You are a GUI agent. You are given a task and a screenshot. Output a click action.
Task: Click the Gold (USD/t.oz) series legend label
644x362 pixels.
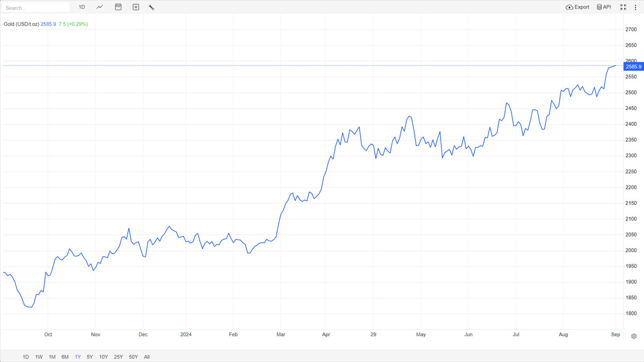tap(21, 24)
